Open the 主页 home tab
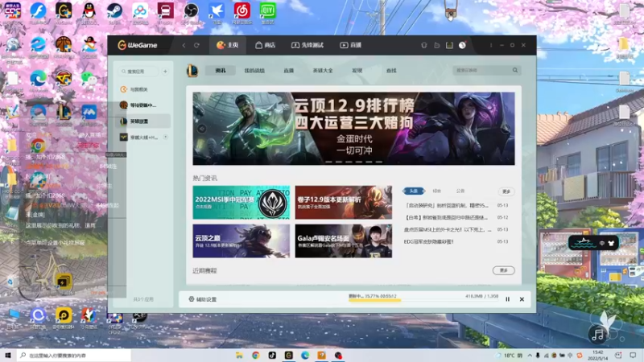The width and height of the screenshot is (644, 362). 228,45
